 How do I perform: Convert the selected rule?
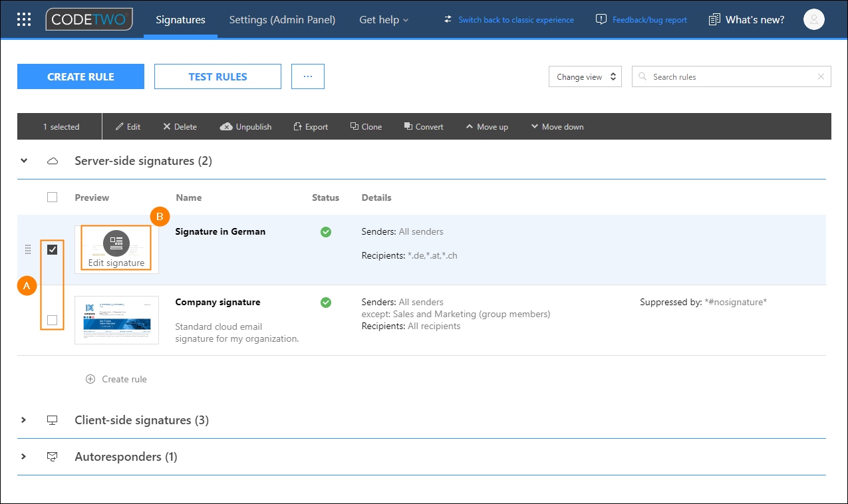pyautogui.click(x=424, y=126)
